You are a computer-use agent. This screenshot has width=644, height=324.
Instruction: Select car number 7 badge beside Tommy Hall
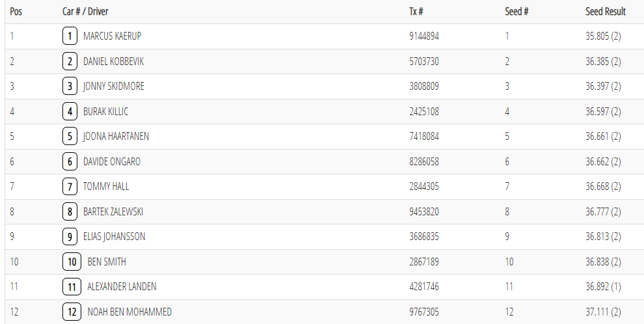(x=70, y=187)
